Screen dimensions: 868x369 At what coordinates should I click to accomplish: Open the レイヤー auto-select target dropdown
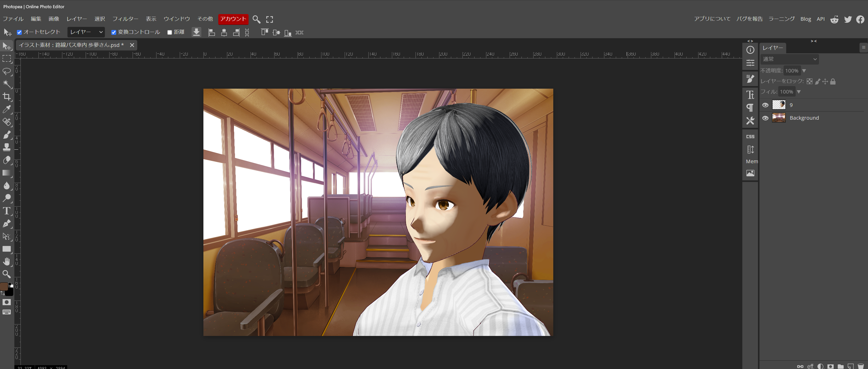coord(86,32)
